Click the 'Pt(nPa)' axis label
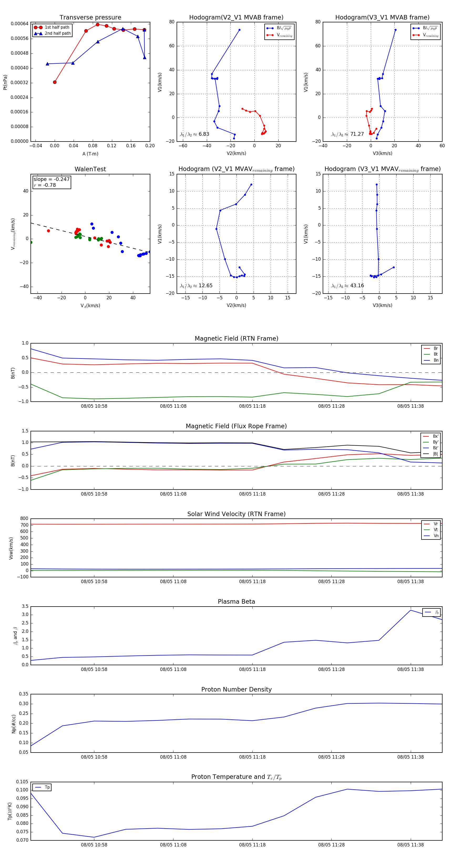Screen dimensions: 473x868 [5, 82]
